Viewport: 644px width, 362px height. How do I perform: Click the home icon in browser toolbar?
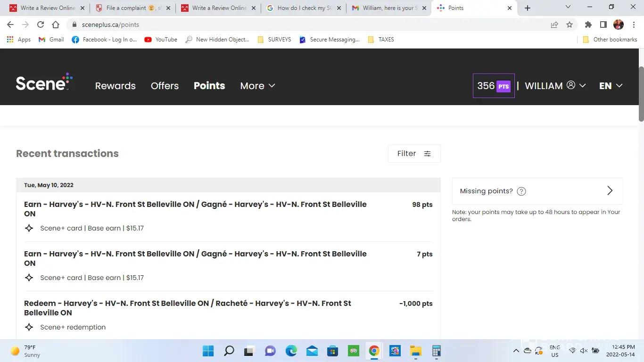click(56, 25)
